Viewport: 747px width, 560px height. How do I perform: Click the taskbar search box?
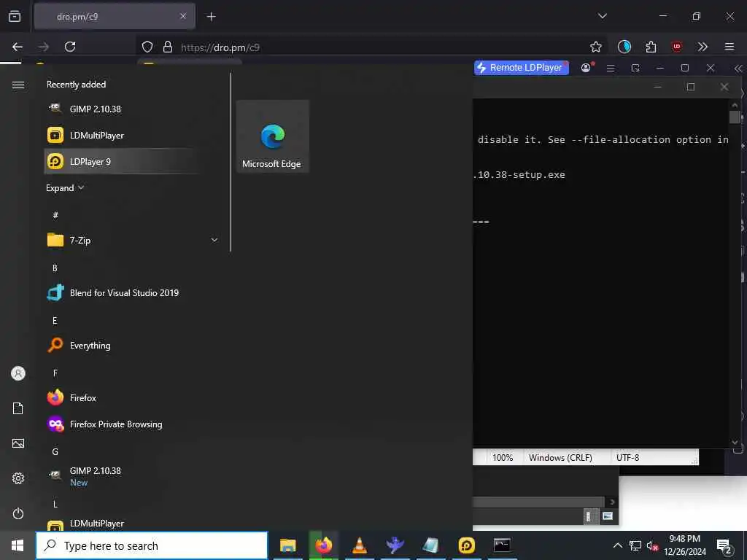click(152, 545)
